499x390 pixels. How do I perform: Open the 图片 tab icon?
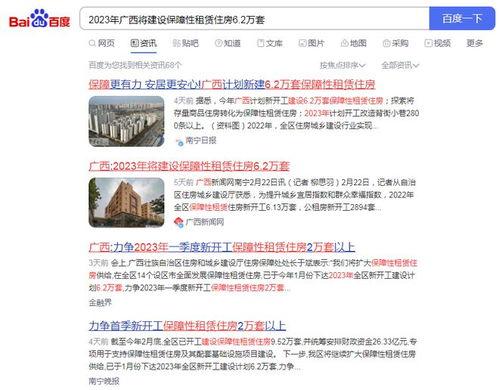click(x=302, y=43)
